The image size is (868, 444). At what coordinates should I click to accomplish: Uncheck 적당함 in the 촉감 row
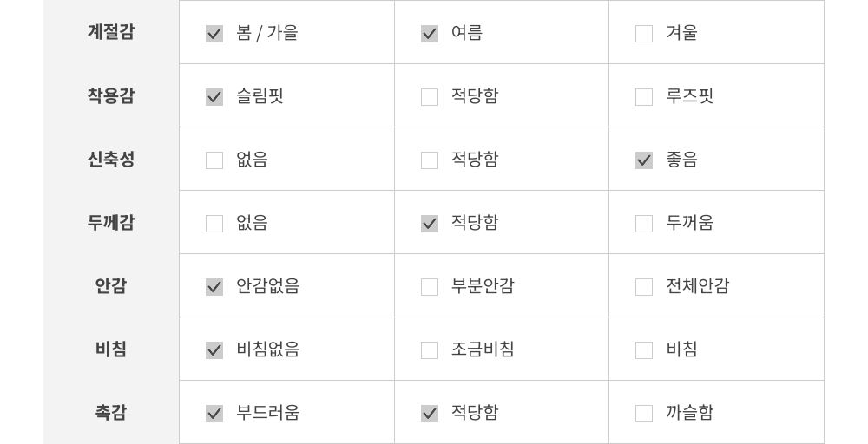(430, 414)
